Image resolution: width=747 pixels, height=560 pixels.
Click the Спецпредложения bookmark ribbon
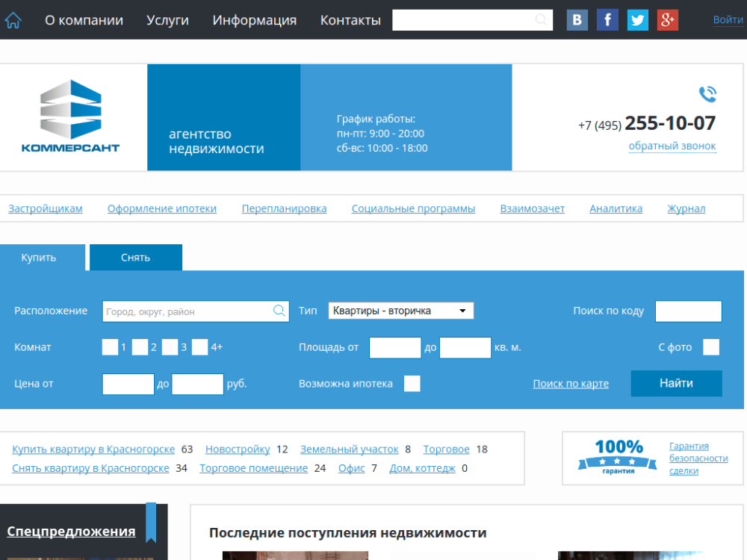pyautogui.click(x=151, y=523)
